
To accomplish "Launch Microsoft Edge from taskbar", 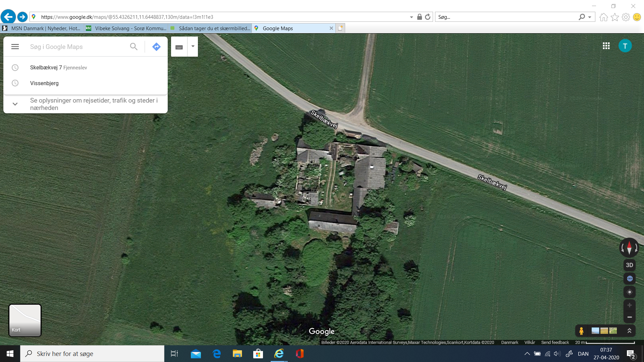I will tap(217, 354).
